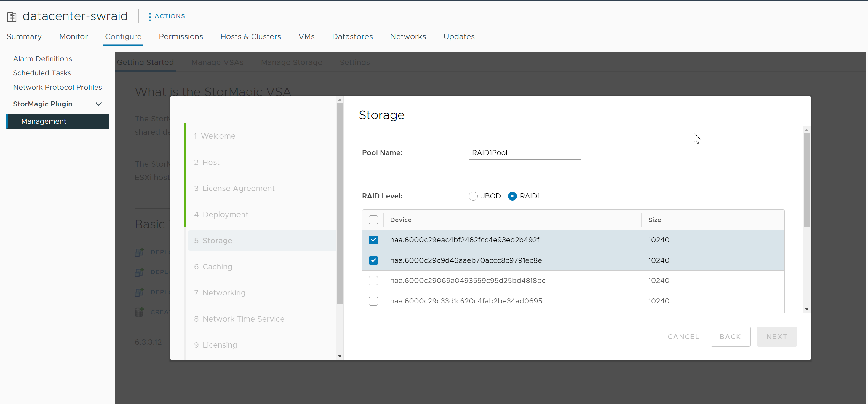This screenshot has width=868, height=404.
Task: Click the BACK button
Action: (730, 337)
